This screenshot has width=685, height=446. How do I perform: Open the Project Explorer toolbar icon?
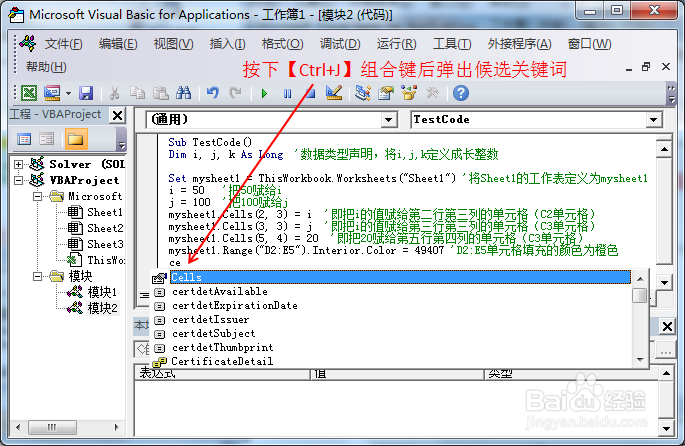point(363,93)
